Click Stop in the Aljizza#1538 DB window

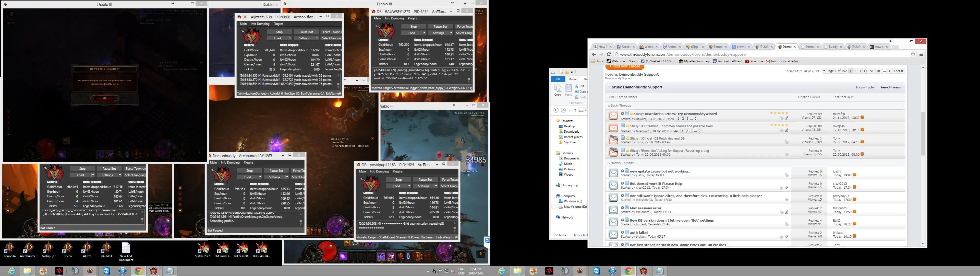pos(279,32)
